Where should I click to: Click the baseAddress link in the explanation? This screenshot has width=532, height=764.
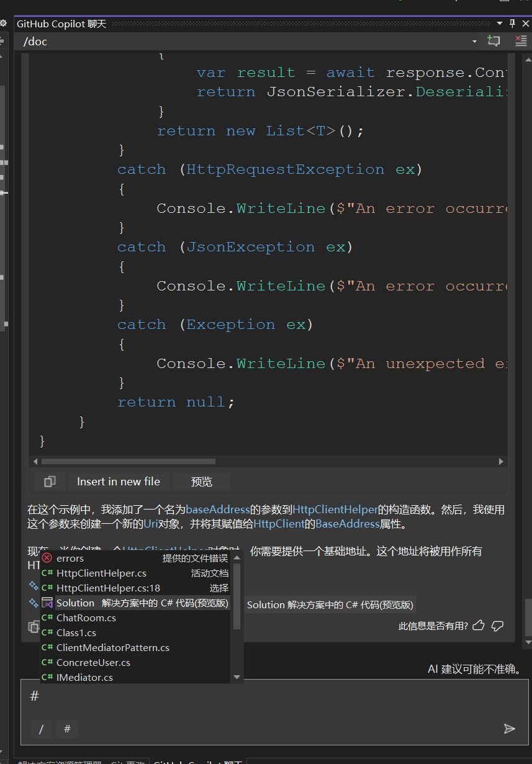click(x=218, y=510)
